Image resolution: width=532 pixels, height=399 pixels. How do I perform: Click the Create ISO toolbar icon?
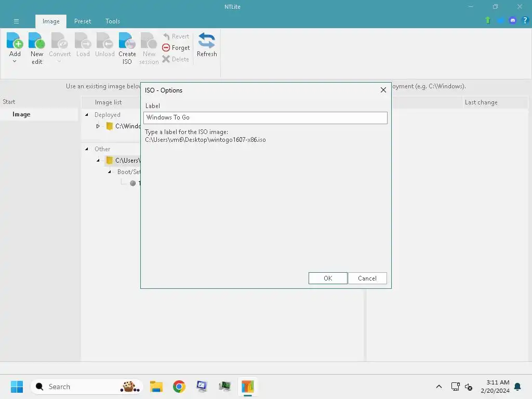coord(127,41)
